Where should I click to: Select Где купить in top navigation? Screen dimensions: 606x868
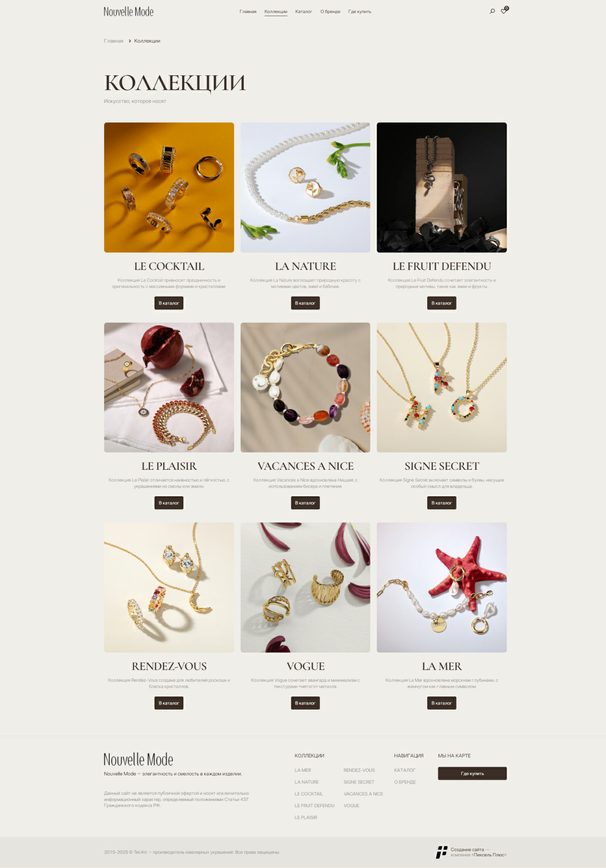tap(360, 12)
